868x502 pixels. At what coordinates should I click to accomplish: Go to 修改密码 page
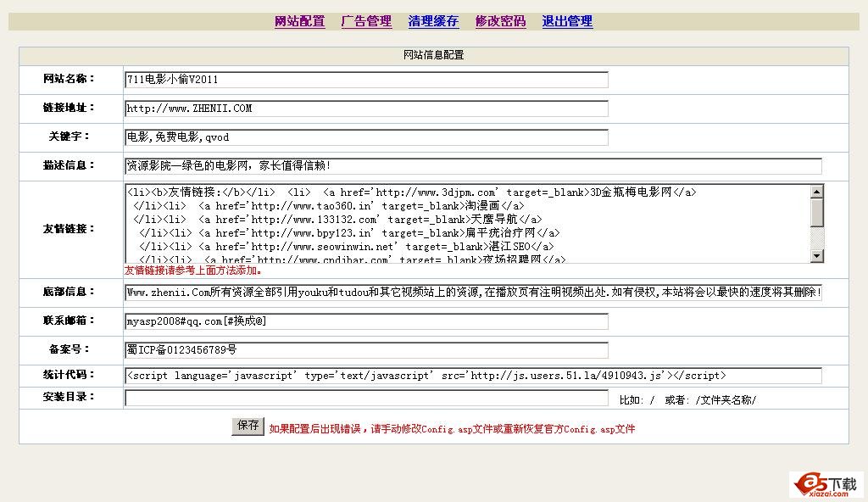(500, 21)
